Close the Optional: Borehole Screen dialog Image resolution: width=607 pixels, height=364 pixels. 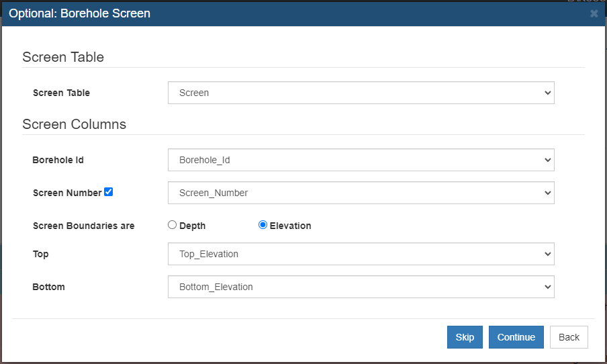[x=594, y=13]
